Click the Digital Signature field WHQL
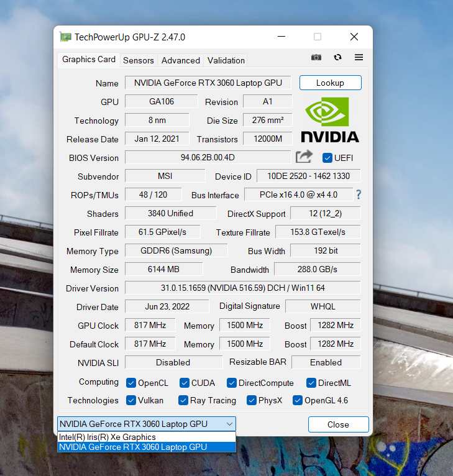This screenshot has height=476, width=453. 323,306
